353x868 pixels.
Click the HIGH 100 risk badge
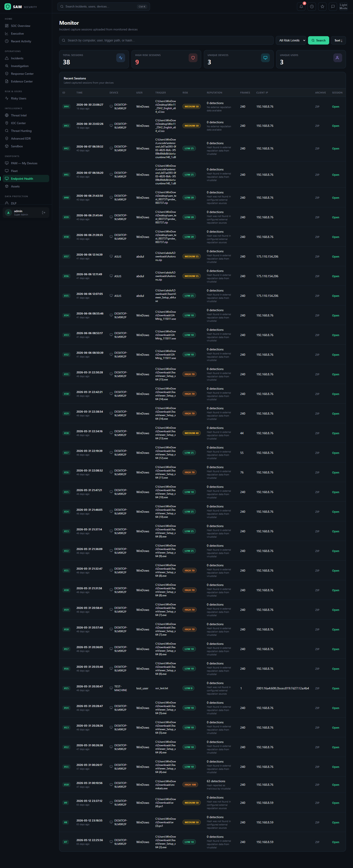pos(190,785)
